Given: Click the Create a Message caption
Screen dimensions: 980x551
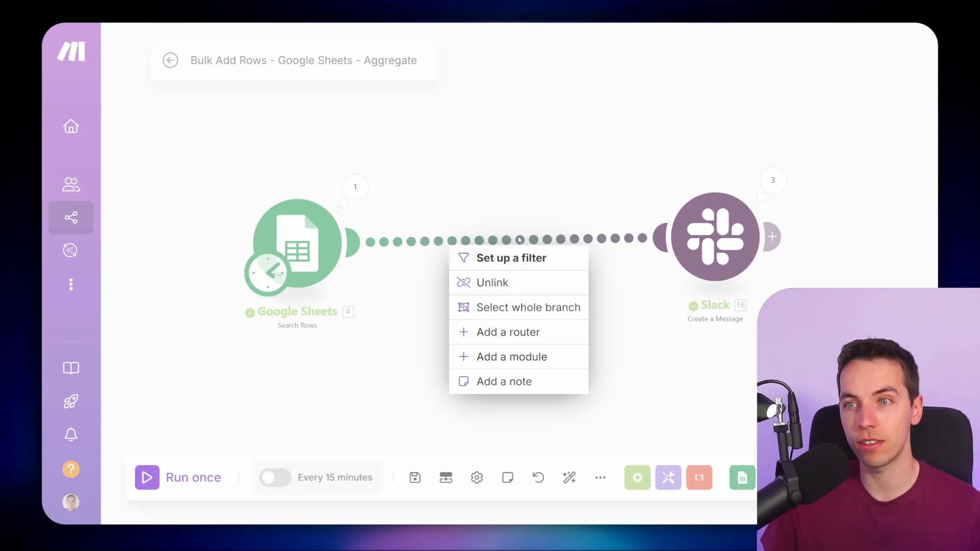Looking at the screenshot, I should point(715,319).
